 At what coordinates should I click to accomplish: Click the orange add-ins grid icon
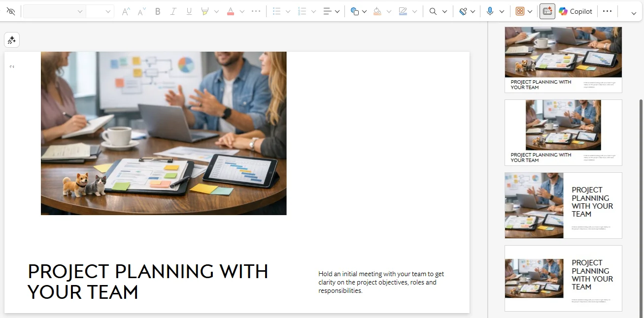[x=520, y=11]
